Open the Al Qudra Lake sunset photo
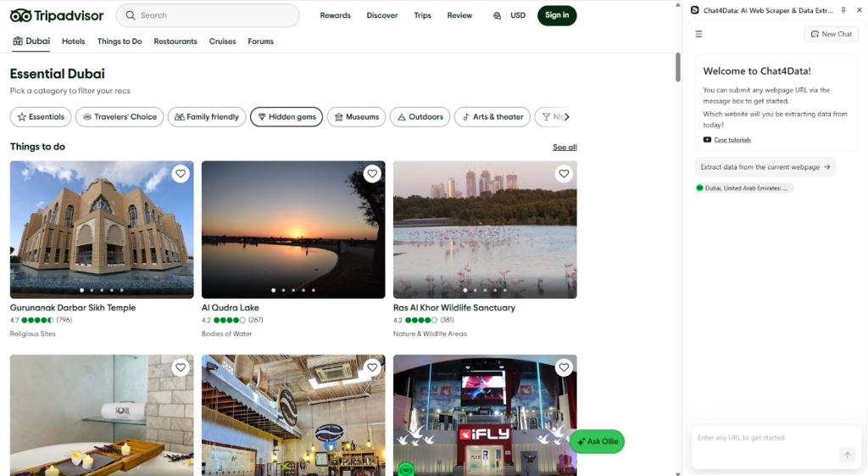 (293, 230)
